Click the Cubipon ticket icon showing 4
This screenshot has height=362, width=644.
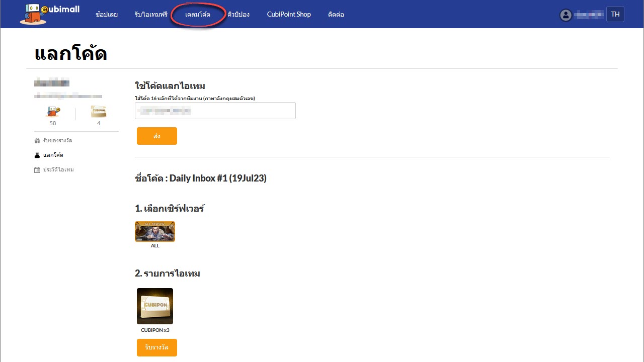(99, 112)
